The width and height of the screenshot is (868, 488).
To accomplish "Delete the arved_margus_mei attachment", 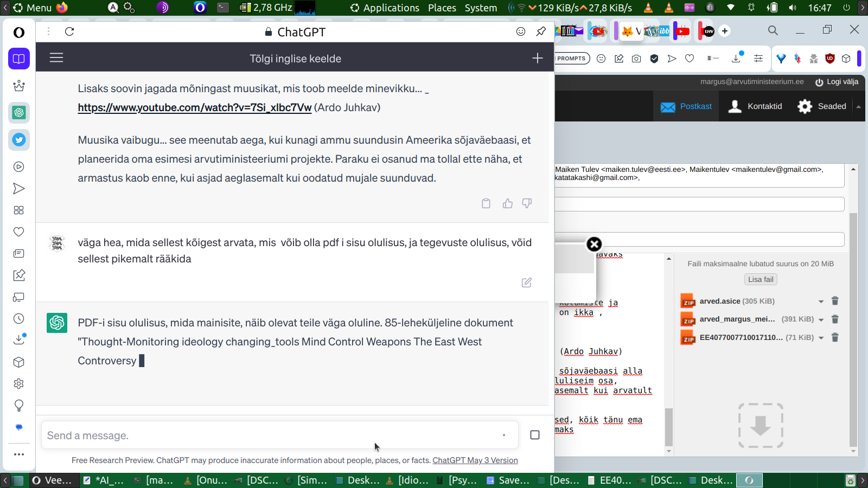I will [835, 319].
